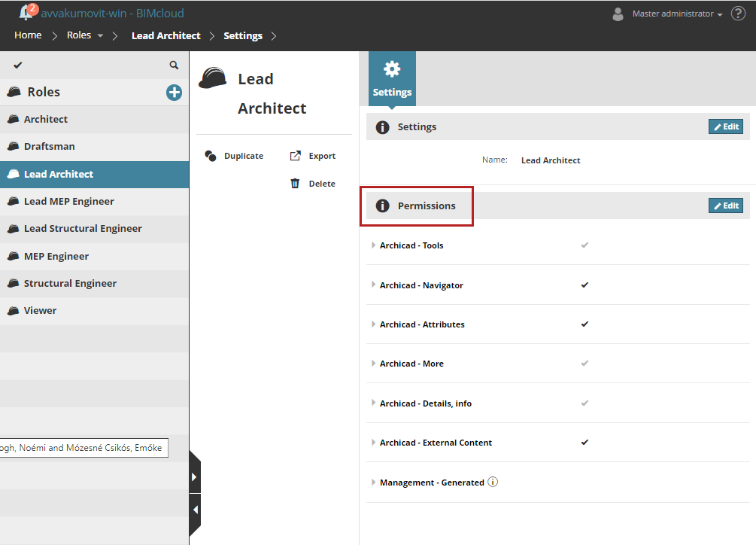
Task: Go to Home in the breadcrumb
Action: [28, 35]
